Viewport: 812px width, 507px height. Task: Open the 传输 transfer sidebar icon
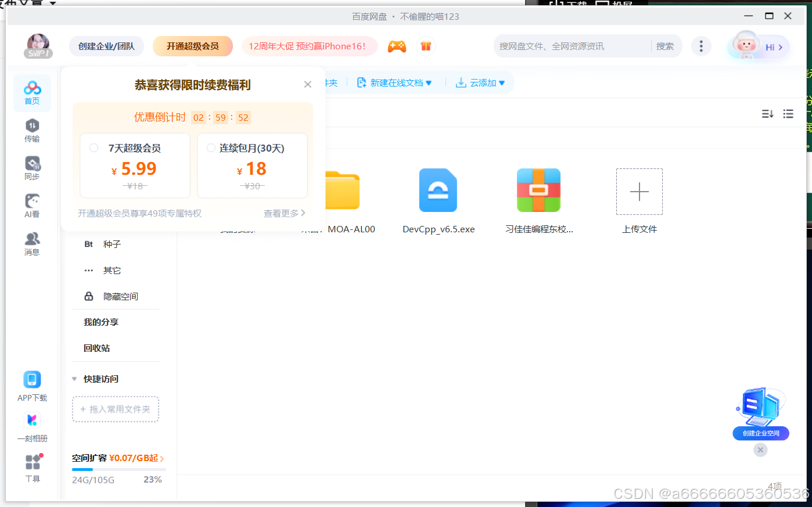coord(32,131)
